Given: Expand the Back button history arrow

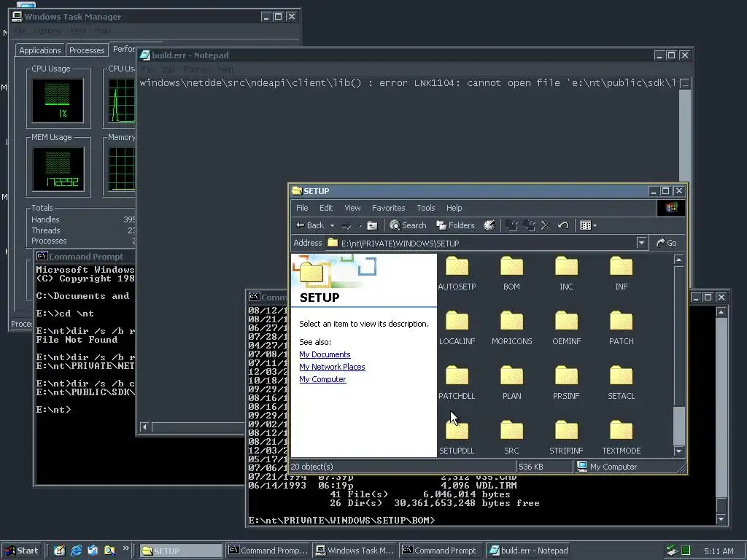Looking at the screenshot, I should pos(332,226).
